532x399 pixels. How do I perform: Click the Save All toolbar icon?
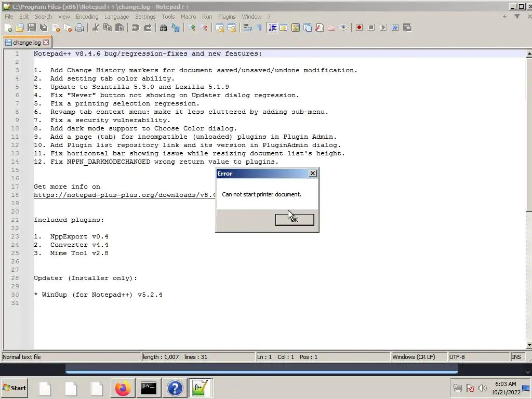44,28
